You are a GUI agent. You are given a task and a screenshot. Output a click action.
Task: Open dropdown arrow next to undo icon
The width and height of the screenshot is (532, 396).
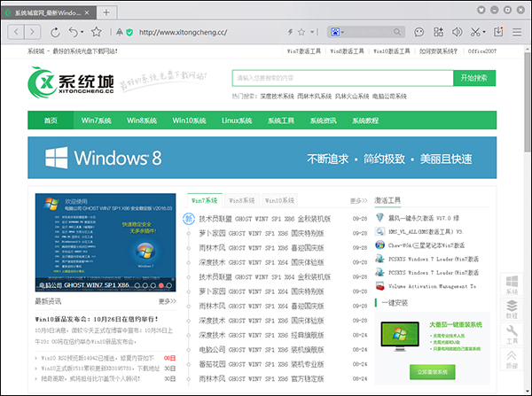coord(82,32)
